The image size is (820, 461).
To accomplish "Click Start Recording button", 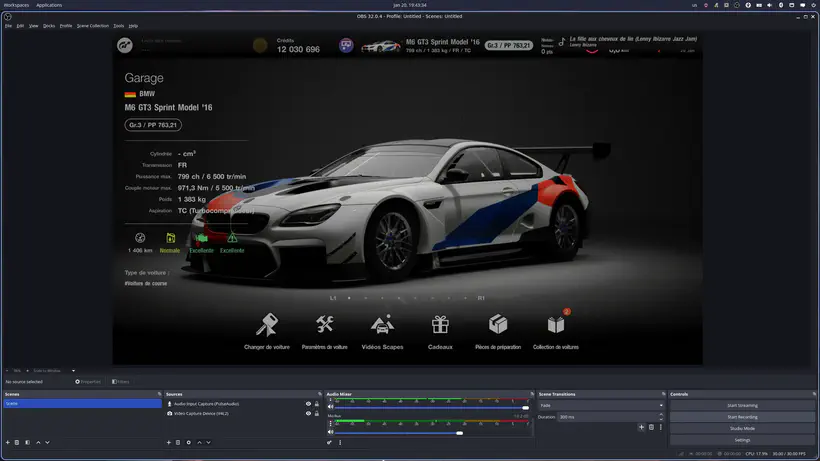I will click(x=742, y=416).
